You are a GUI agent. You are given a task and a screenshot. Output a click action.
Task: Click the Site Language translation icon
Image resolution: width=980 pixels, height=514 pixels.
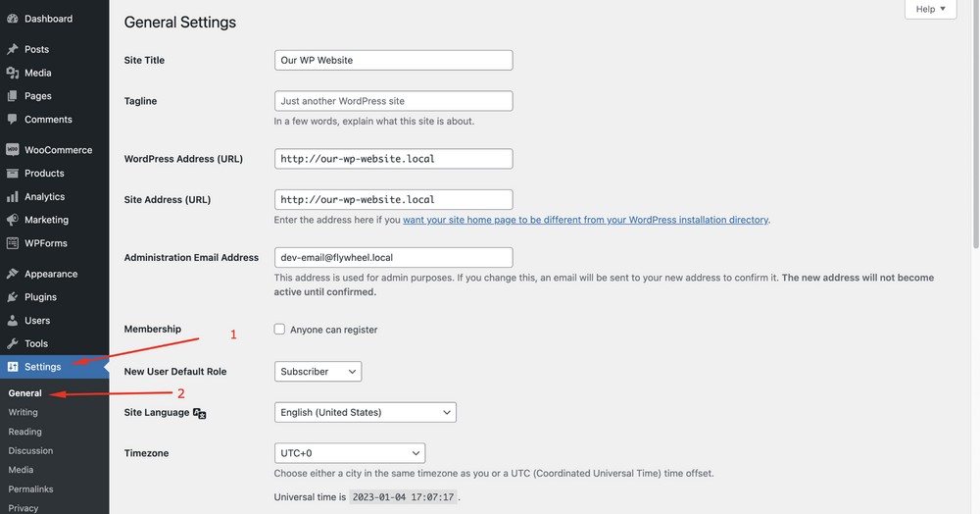click(200, 413)
